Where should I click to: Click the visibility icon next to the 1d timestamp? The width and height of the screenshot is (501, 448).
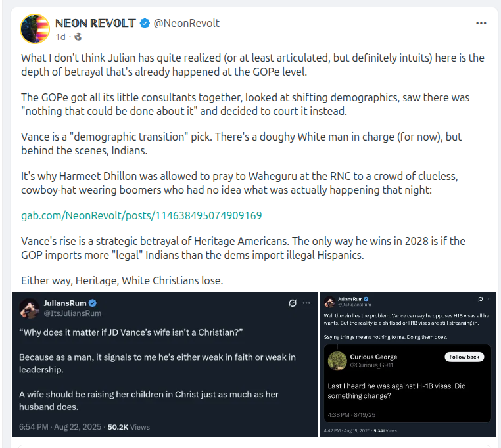coord(78,37)
